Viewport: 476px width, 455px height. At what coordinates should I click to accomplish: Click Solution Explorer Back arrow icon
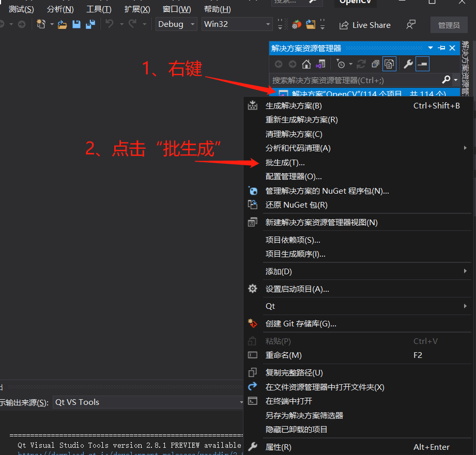click(x=279, y=64)
